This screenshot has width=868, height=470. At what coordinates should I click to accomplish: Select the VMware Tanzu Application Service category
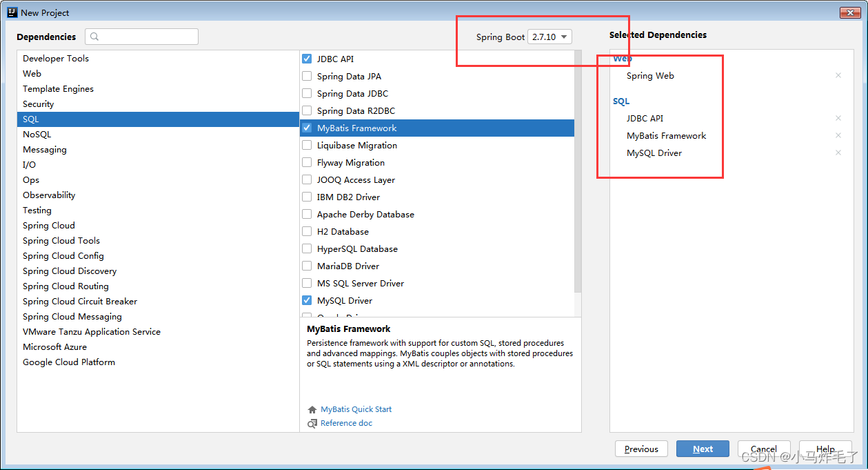158,332
